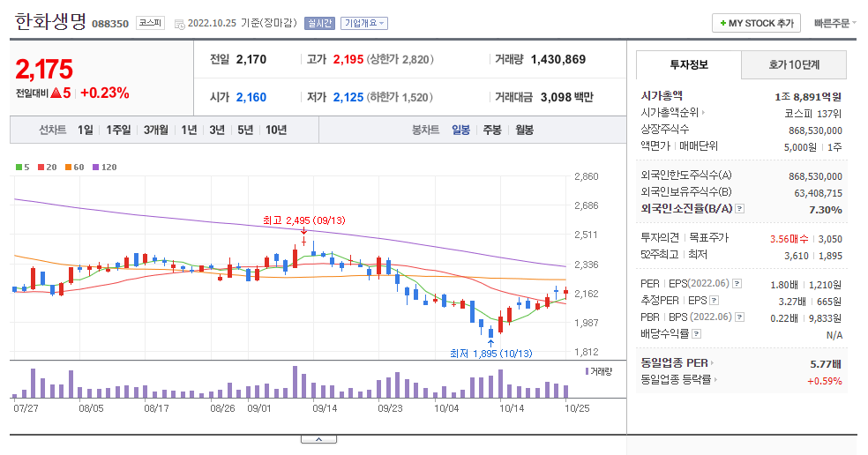The width and height of the screenshot is (868, 455).
Task: Select the 5년 line chart
Action: point(245,131)
